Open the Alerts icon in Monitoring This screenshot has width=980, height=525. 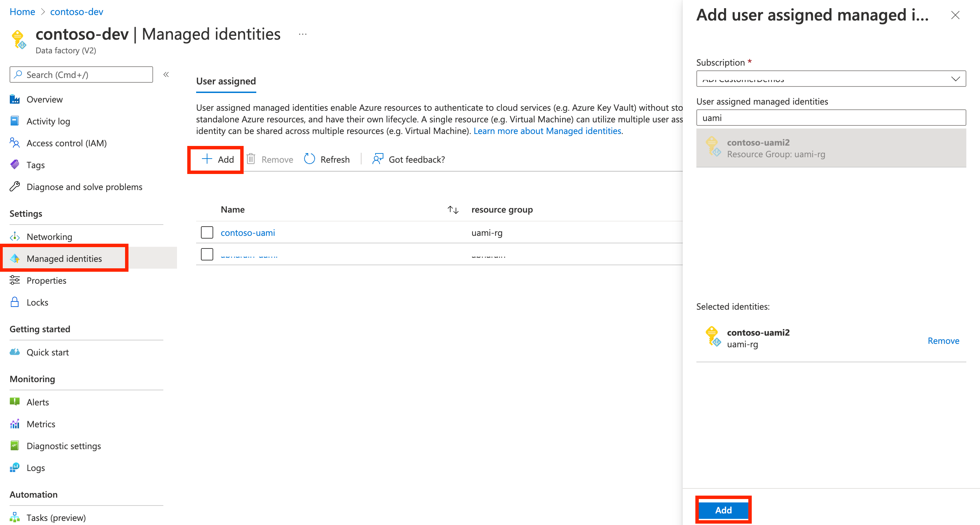15,402
